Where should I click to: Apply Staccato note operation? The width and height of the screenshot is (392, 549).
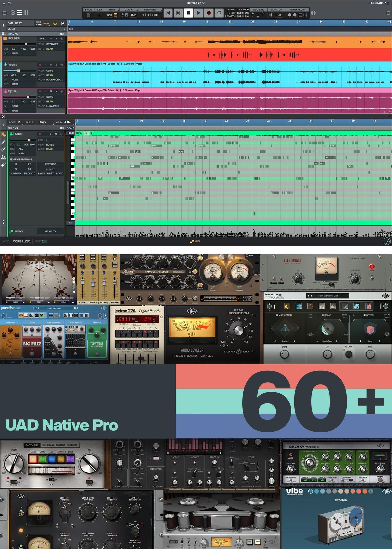coord(29,174)
